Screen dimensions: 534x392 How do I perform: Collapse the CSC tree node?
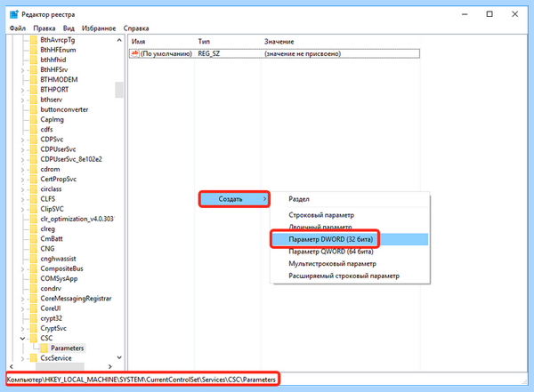coord(22,339)
